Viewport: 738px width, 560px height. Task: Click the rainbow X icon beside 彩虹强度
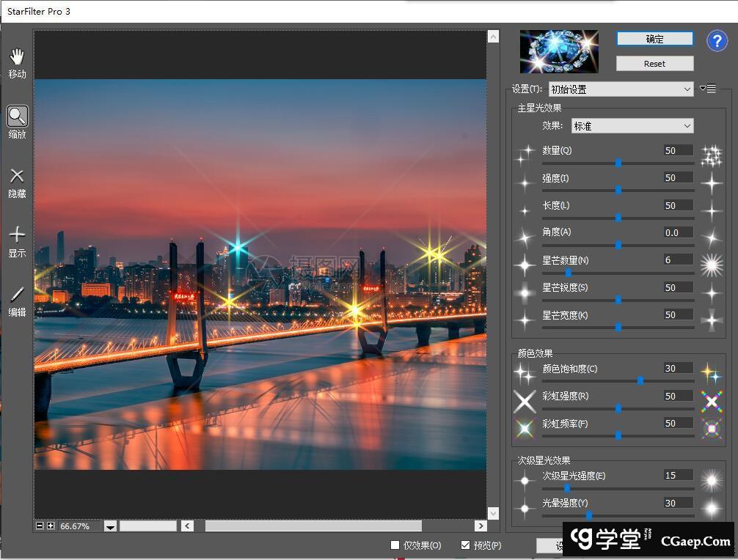point(711,401)
